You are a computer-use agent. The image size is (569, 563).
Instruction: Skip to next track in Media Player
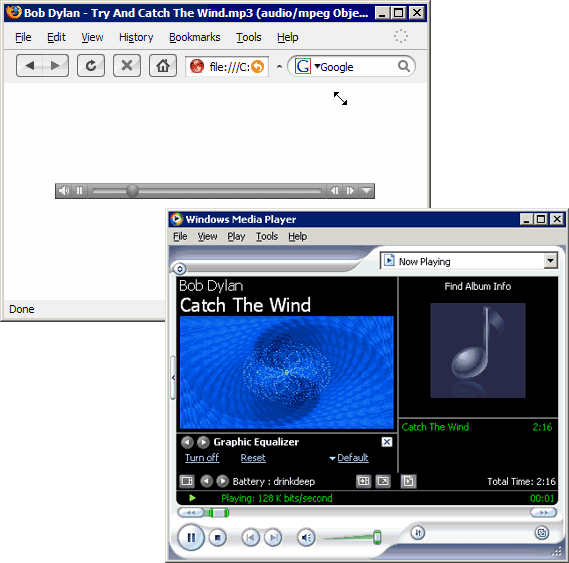tap(273, 538)
